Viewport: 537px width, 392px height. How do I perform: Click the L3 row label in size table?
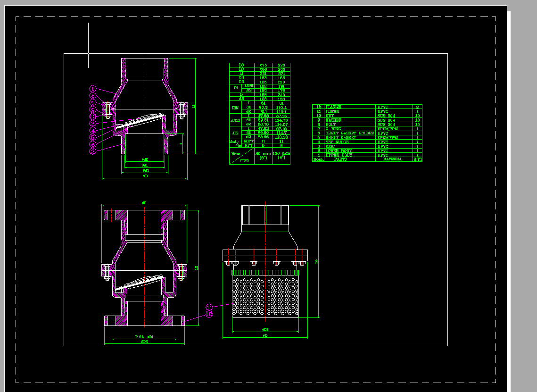[x=241, y=65]
